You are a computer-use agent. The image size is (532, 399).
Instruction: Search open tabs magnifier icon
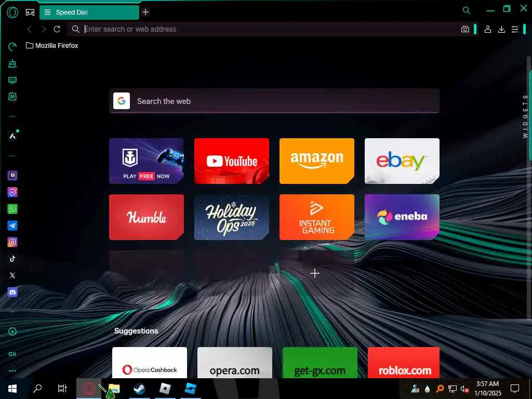[x=467, y=10]
